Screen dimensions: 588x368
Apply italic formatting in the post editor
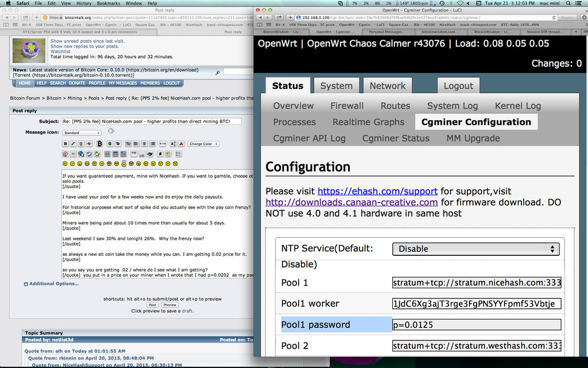point(73,144)
